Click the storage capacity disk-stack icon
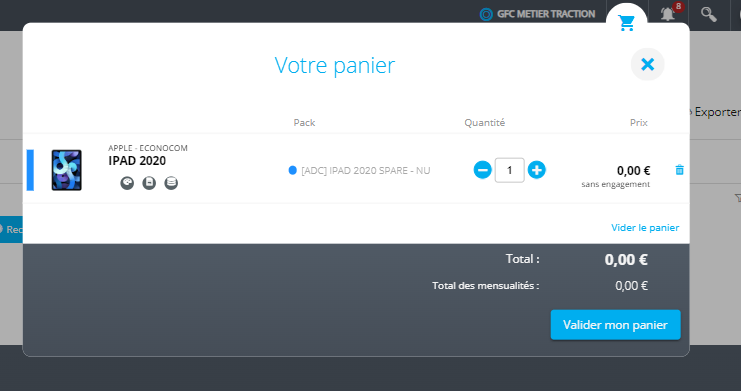The image size is (741, 391). tap(171, 183)
